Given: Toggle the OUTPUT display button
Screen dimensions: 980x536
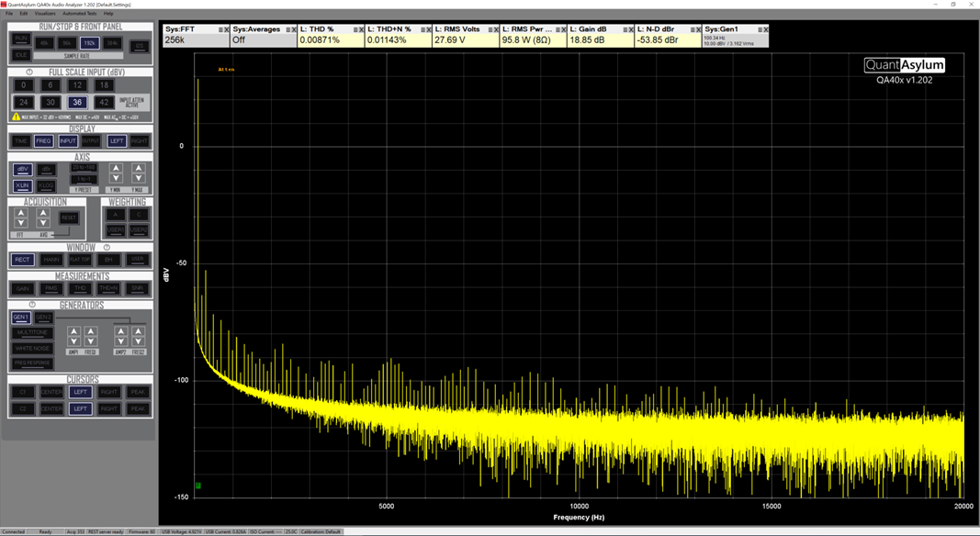Looking at the screenshot, I should tap(91, 141).
